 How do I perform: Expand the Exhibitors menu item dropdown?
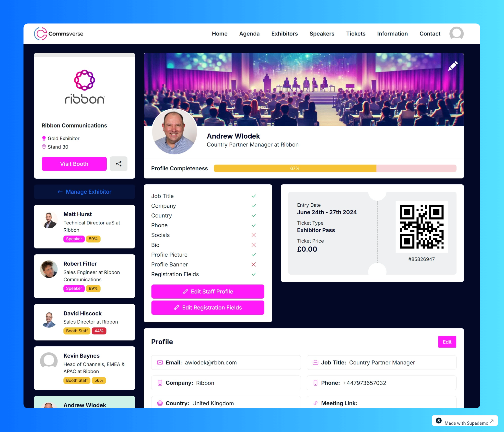tap(284, 34)
